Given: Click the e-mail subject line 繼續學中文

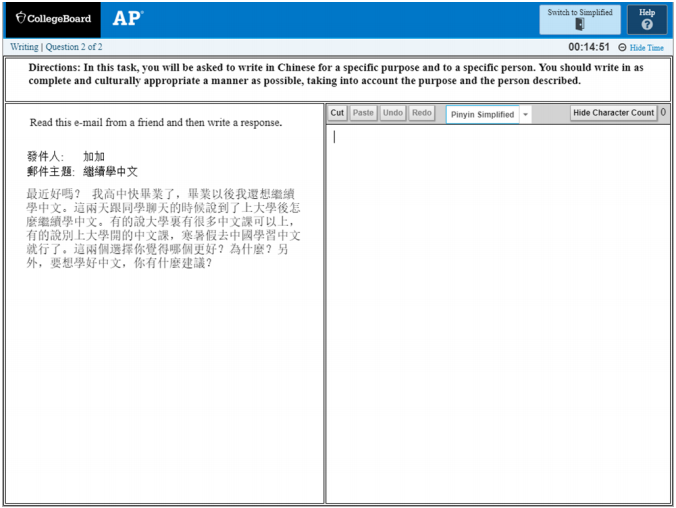Looking at the screenshot, I should coord(110,172).
